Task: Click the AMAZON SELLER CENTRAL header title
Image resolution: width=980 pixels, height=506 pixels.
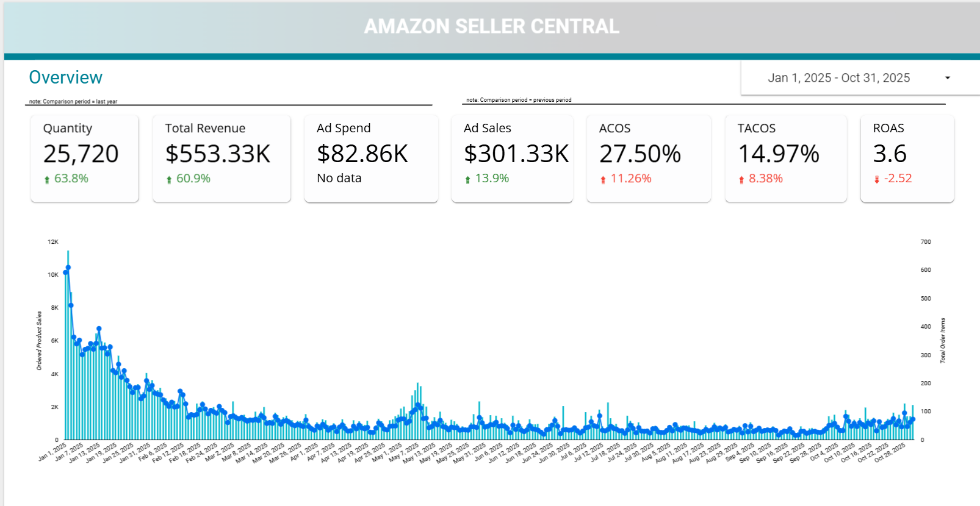Action: pos(492,26)
